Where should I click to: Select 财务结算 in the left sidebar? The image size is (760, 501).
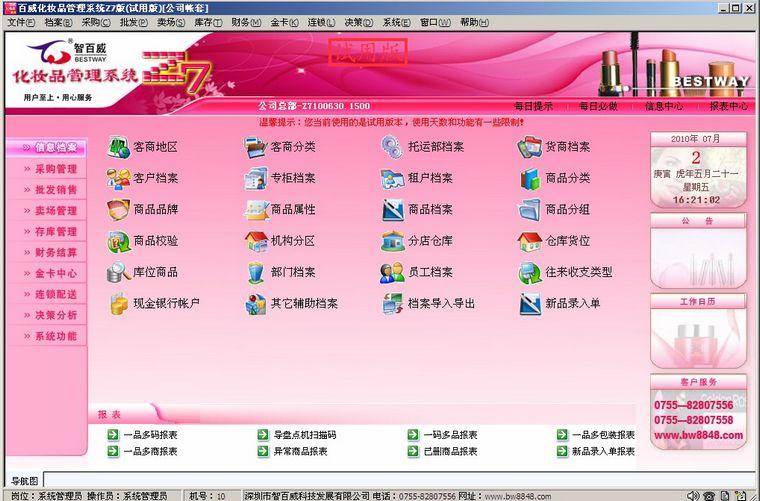pos(47,252)
